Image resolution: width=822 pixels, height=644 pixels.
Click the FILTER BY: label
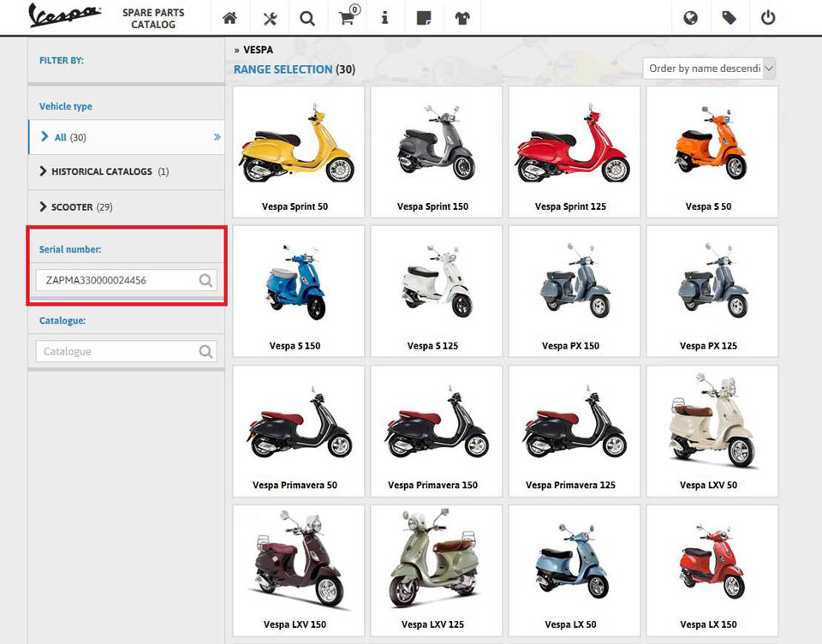(62, 60)
